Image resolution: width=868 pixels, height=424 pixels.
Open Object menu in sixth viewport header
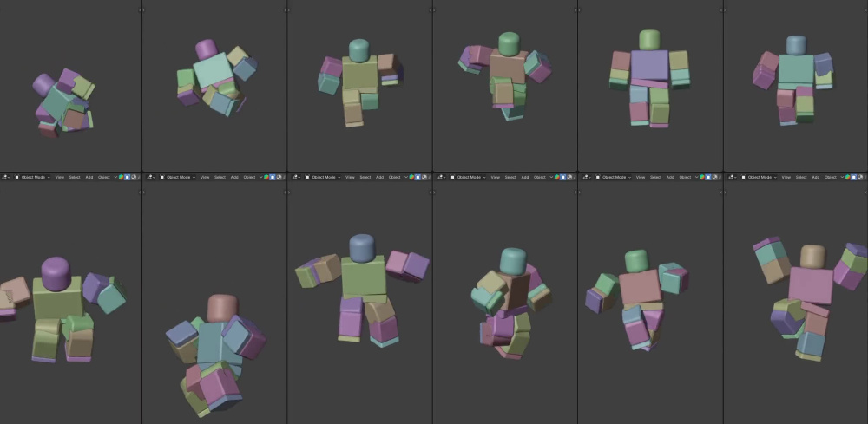831,177
